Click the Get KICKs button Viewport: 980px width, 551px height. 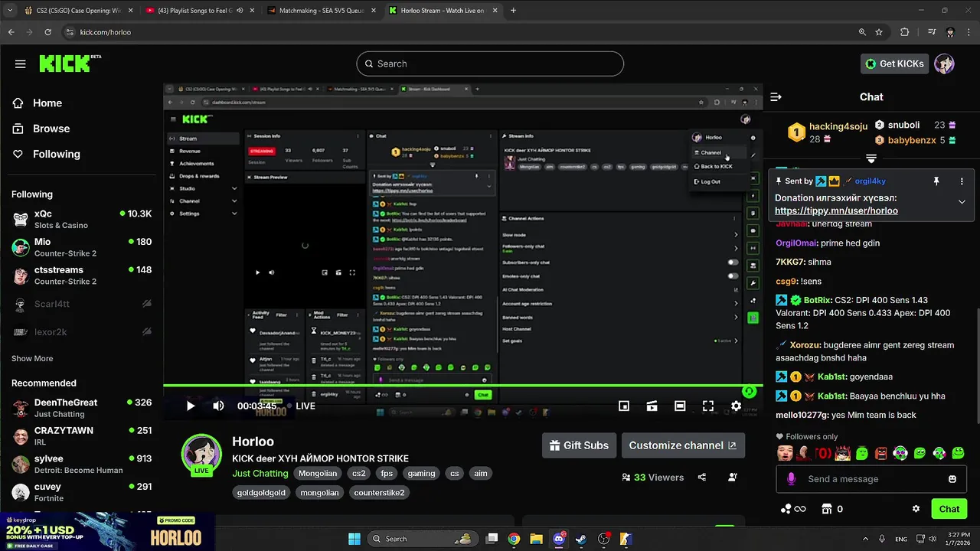[894, 64]
